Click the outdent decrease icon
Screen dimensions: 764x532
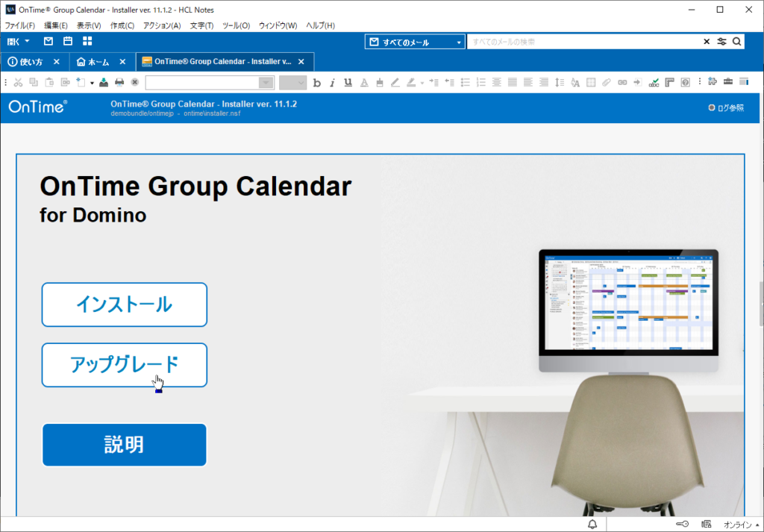(449, 82)
